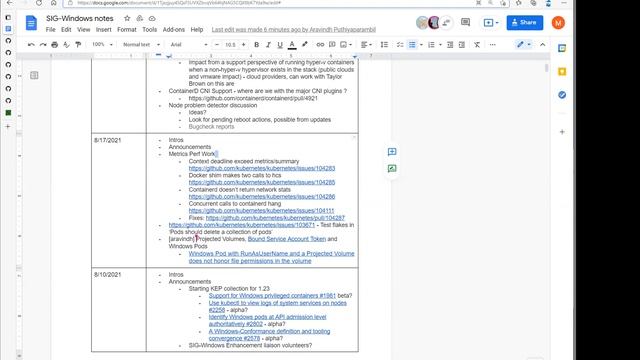Edit the font size field

[x=230, y=44]
